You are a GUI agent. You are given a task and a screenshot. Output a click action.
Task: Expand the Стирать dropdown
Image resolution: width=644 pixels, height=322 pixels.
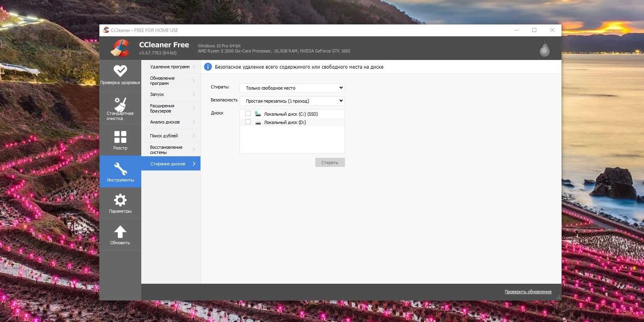(292, 88)
